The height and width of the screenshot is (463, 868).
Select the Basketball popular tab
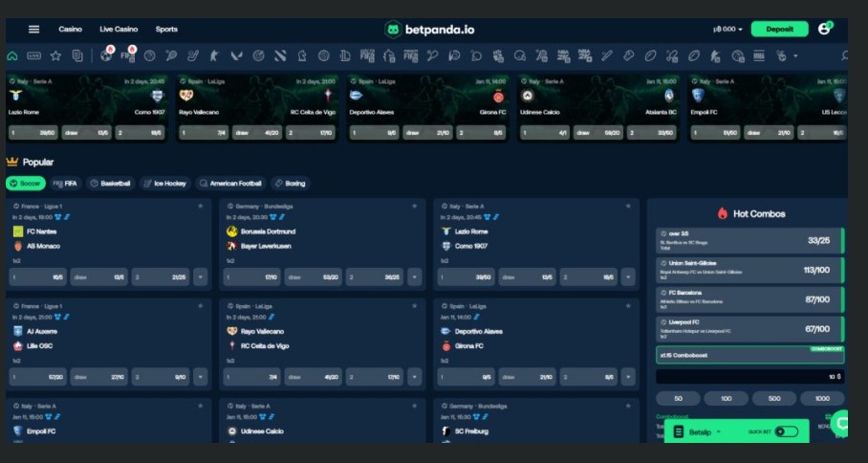coord(111,184)
